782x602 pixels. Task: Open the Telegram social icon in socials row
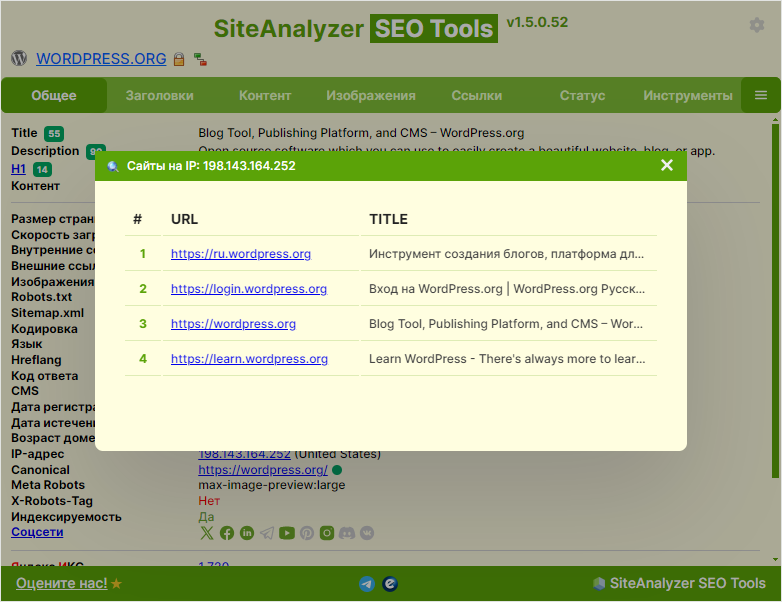pyautogui.click(x=267, y=533)
